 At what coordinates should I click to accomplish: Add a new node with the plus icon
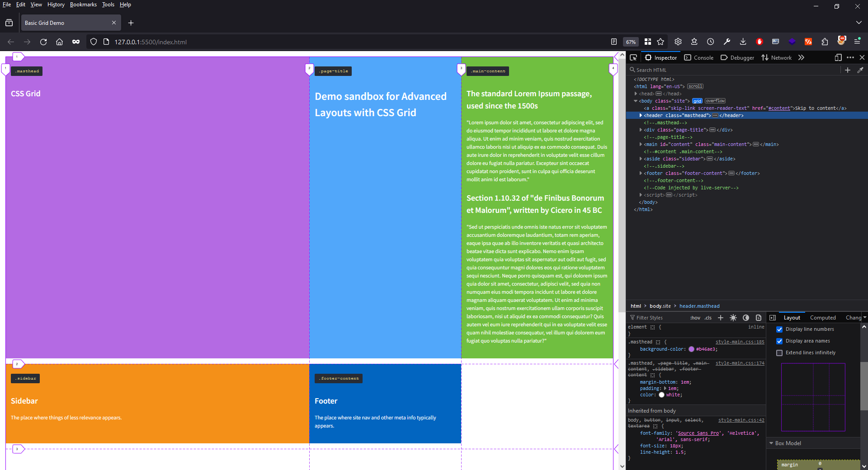coord(848,70)
